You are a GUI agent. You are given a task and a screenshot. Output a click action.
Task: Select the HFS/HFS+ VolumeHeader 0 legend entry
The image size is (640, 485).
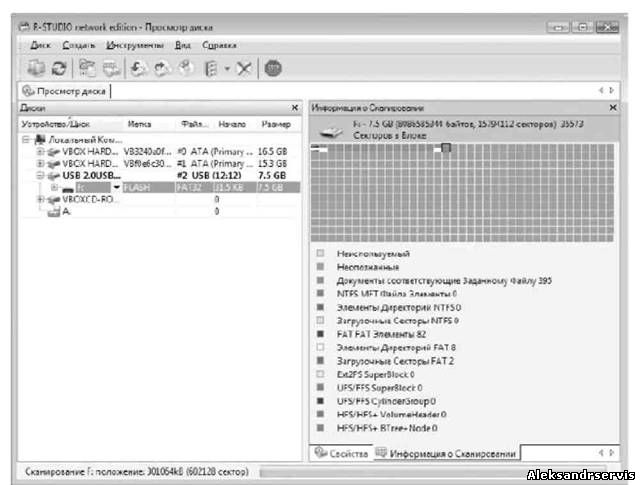click(x=391, y=415)
